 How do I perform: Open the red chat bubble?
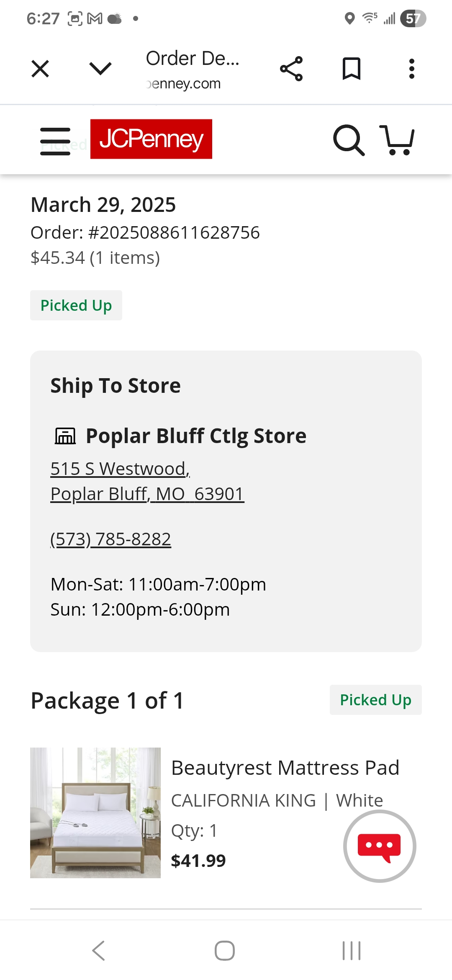pyautogui.click(x=380, y=846)
